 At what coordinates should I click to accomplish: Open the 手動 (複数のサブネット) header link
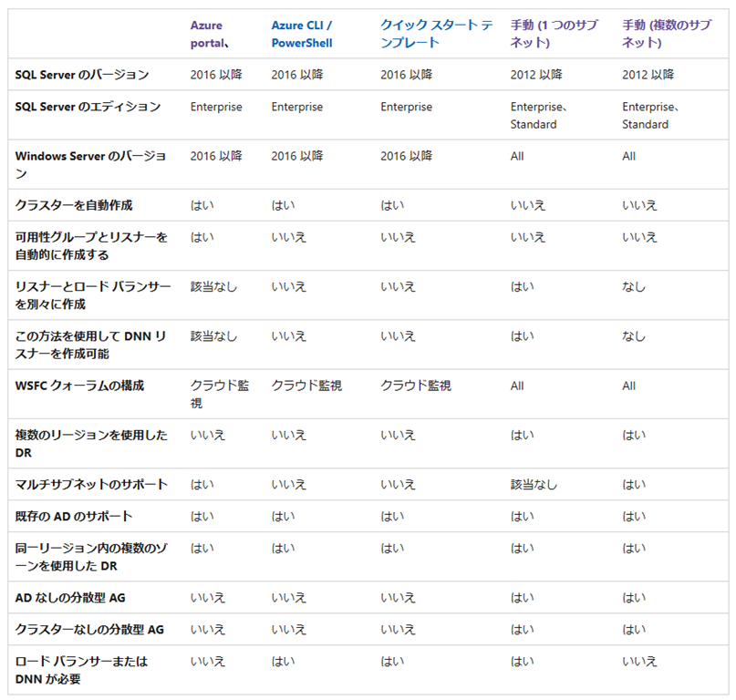coord(667,34)
